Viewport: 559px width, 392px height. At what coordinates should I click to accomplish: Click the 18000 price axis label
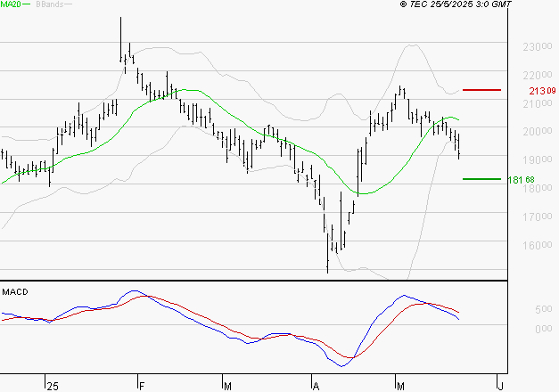(x=538, y=188)
